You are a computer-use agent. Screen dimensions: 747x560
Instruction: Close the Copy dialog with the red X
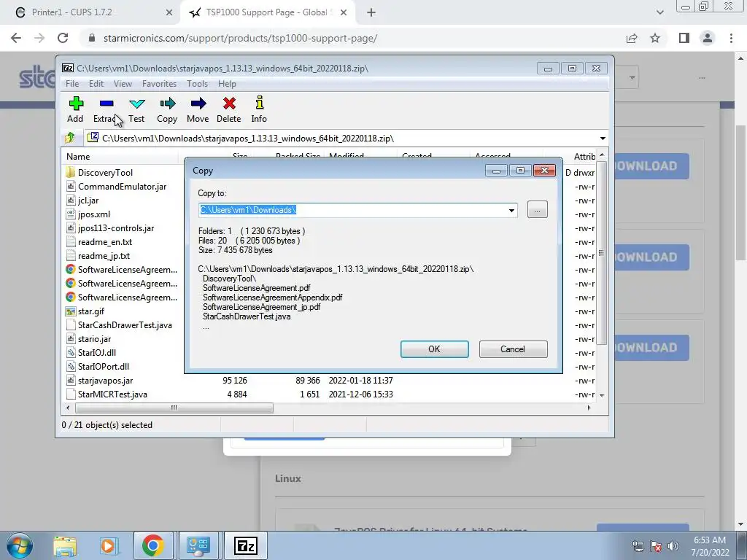(x=544, y=171)
